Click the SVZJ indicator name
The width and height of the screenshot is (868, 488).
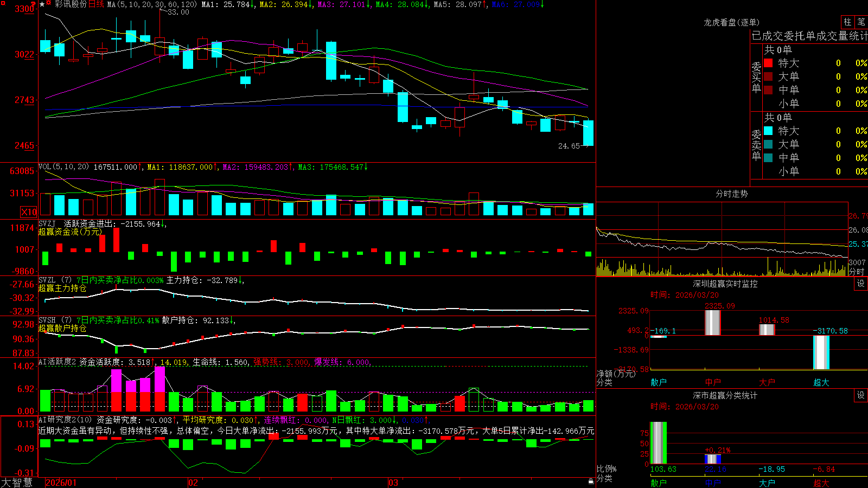[47, 223]
